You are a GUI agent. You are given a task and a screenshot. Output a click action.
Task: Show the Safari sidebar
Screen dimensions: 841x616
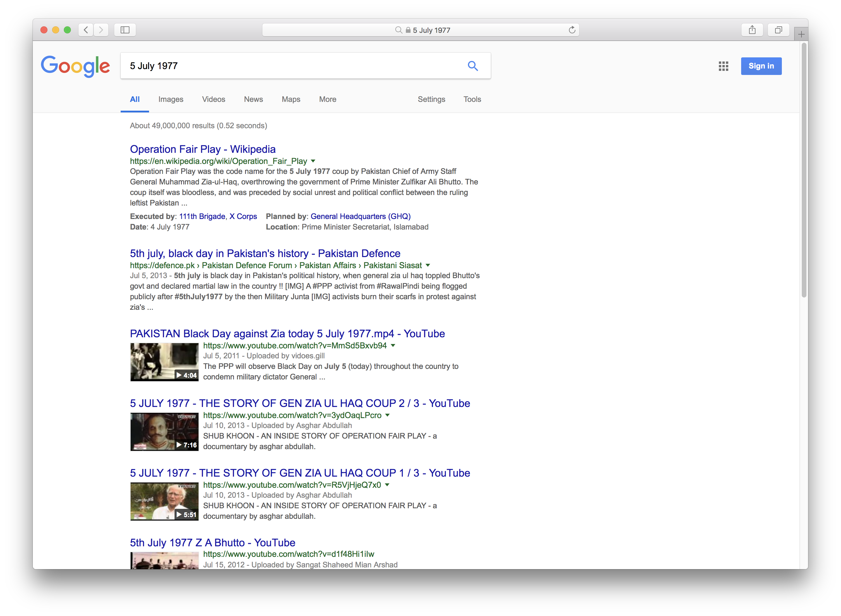(x=125, y=30)
